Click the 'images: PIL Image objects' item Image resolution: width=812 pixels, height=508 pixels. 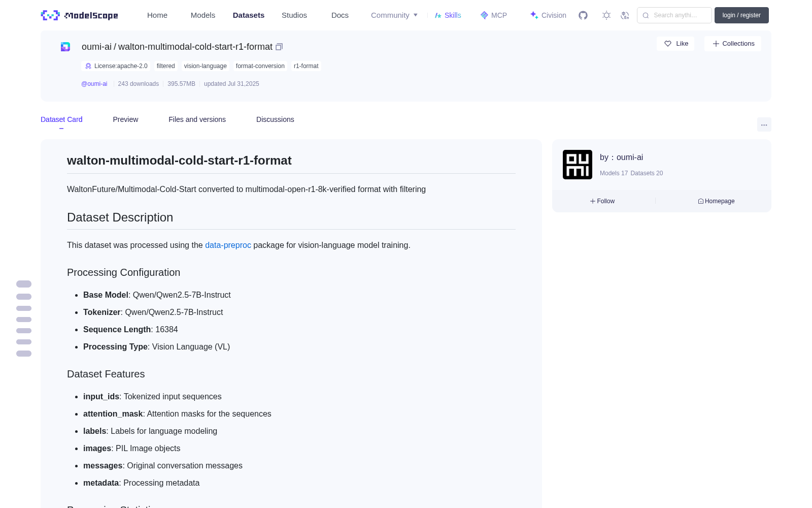131,448
